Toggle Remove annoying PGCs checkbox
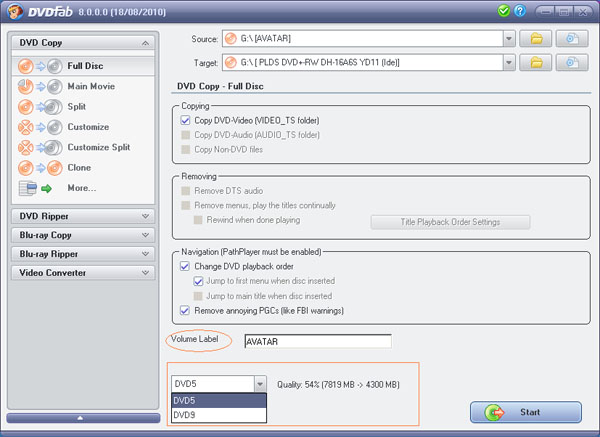 [185, 310]
